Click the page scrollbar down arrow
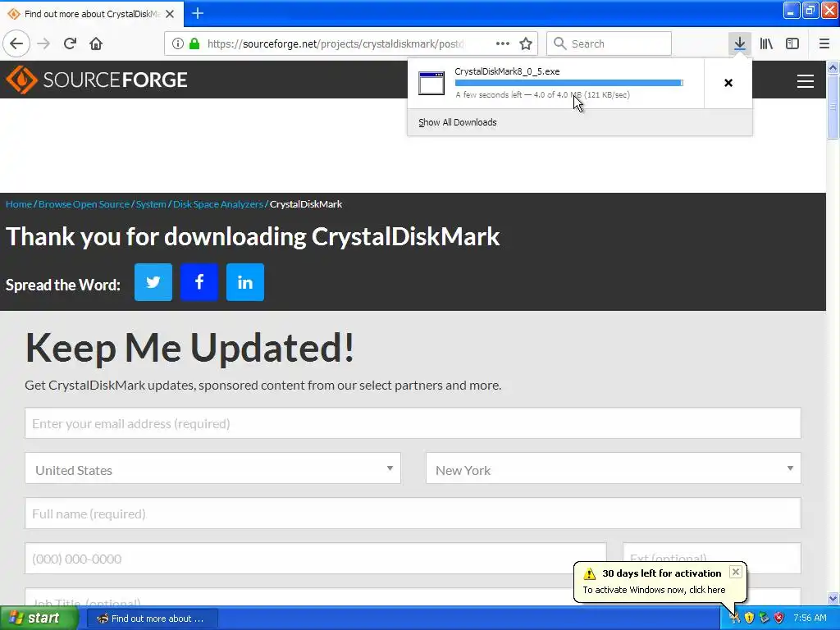This screenshot has width=840, height=630. tap(833, 598)
